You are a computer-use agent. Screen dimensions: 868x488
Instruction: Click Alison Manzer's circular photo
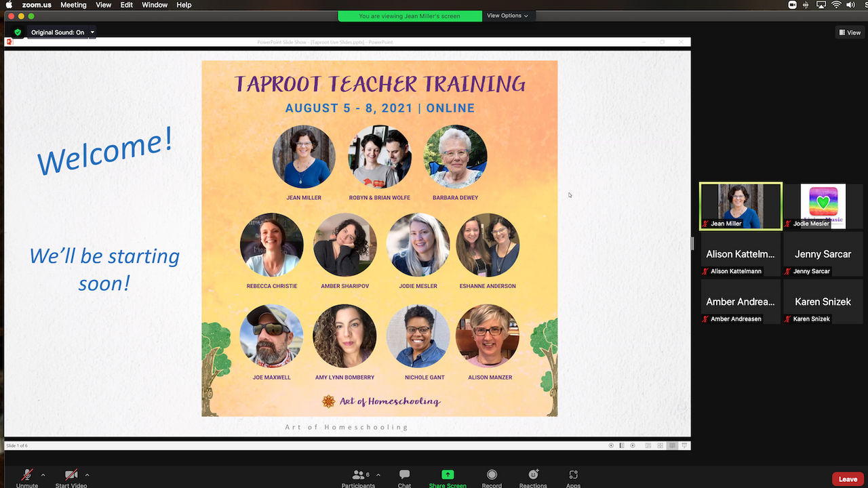coord(488,336)
